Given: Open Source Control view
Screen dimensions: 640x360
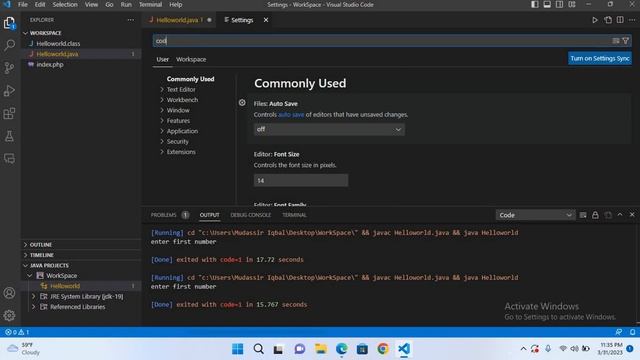Looking at the screenshot, I should 9,68.
